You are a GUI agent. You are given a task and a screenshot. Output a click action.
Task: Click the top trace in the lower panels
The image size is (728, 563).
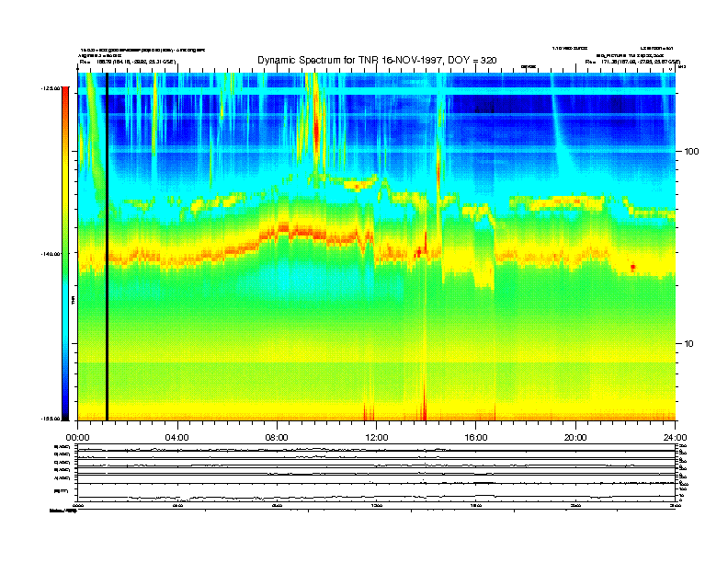point(376,447)
